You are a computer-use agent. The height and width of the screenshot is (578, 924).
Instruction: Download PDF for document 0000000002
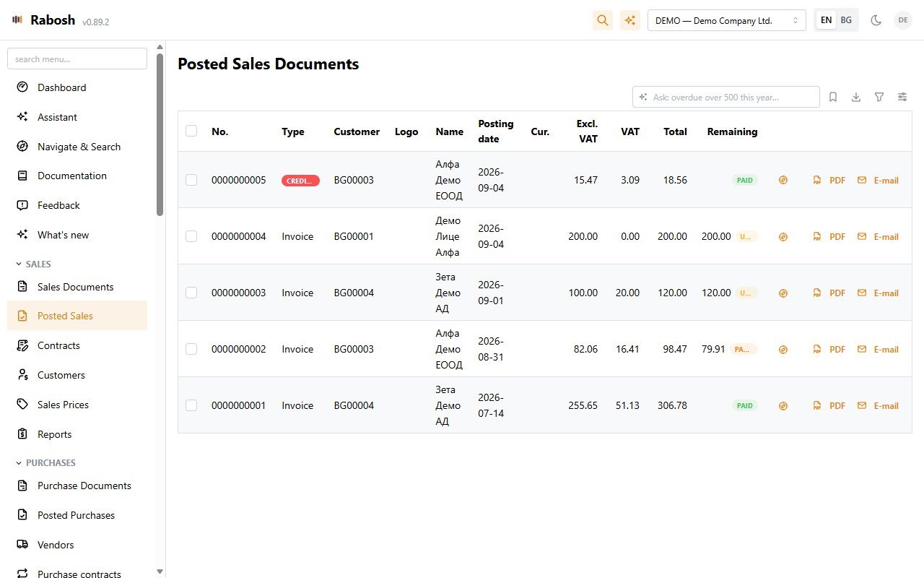point(829,349)
